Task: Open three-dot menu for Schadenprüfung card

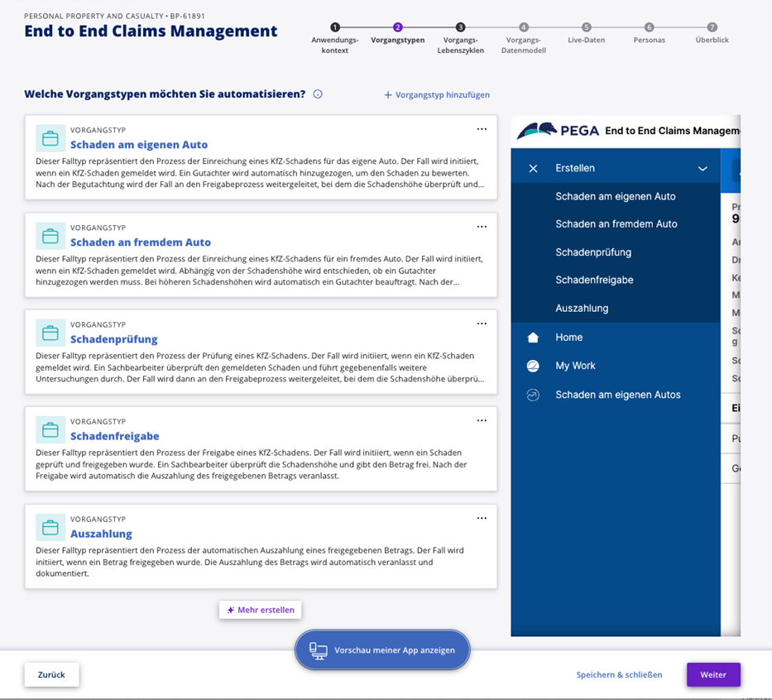Action: 482,324
